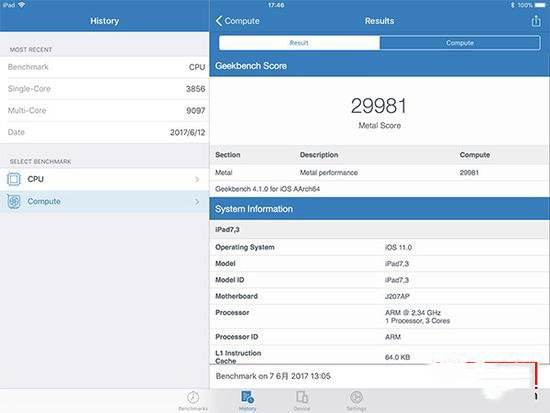Viewport: 550px width, 413px height.
Task: Click the 29981 Metal Score value
Action: (x=379, y=106)
